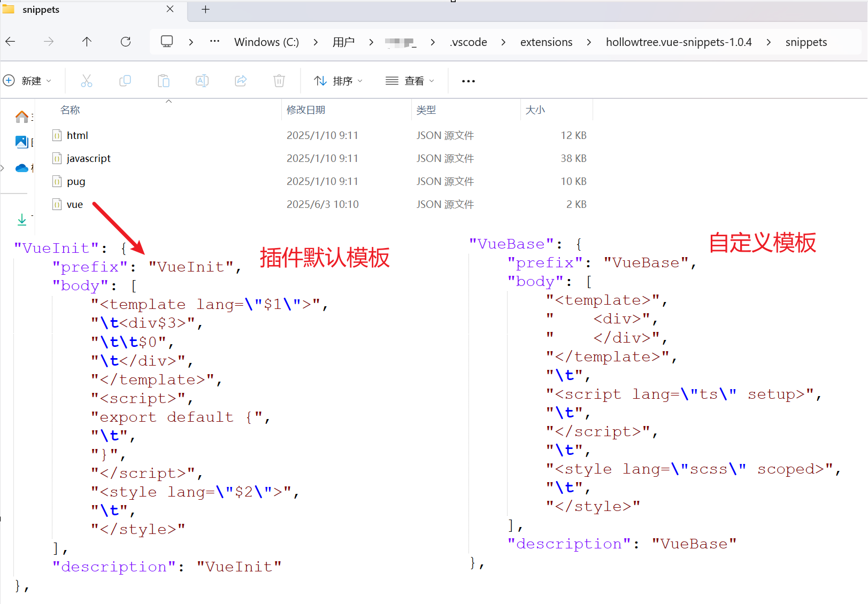
Task: Go back with the left arrow
Action: 10,42
